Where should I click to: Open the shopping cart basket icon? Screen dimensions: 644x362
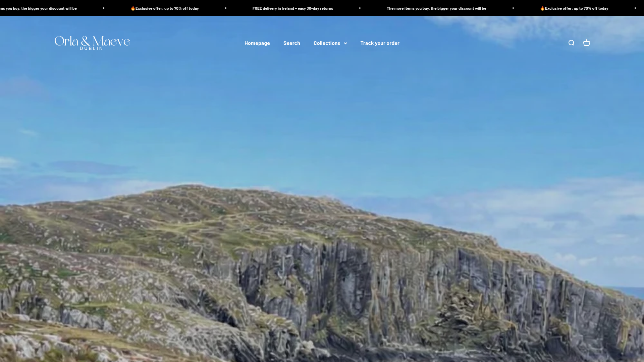[x=586, y=43]
